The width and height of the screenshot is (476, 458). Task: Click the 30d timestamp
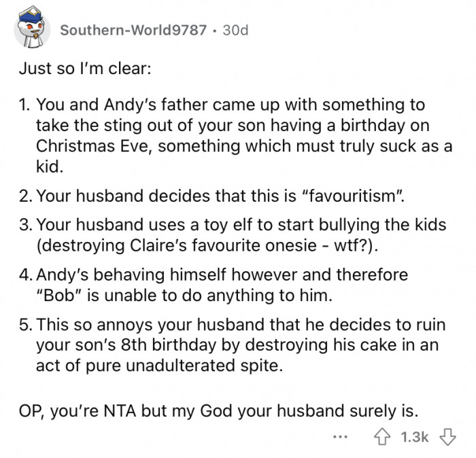(235, 30)
